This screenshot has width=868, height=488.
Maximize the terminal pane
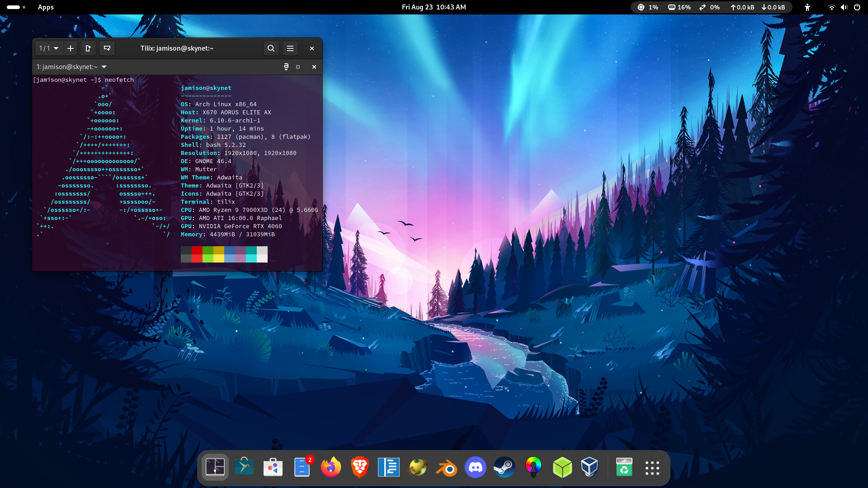(x=298, y=67)
